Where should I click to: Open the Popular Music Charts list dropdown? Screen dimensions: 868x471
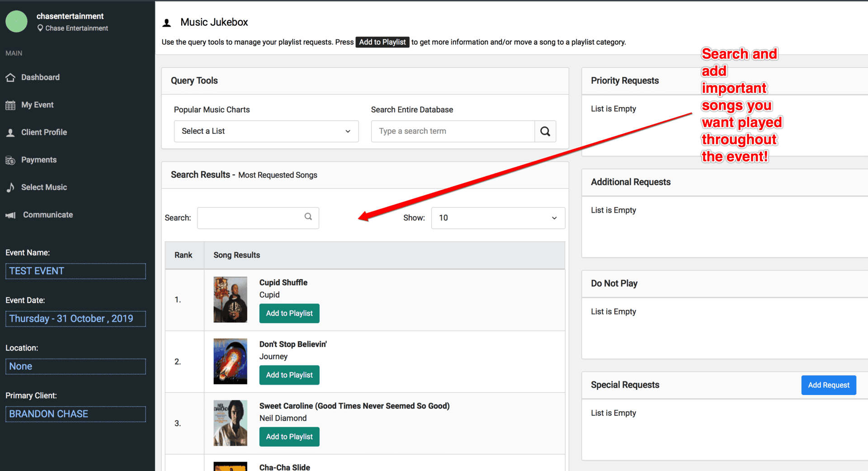pyautogui.click(x=266, y=131)
